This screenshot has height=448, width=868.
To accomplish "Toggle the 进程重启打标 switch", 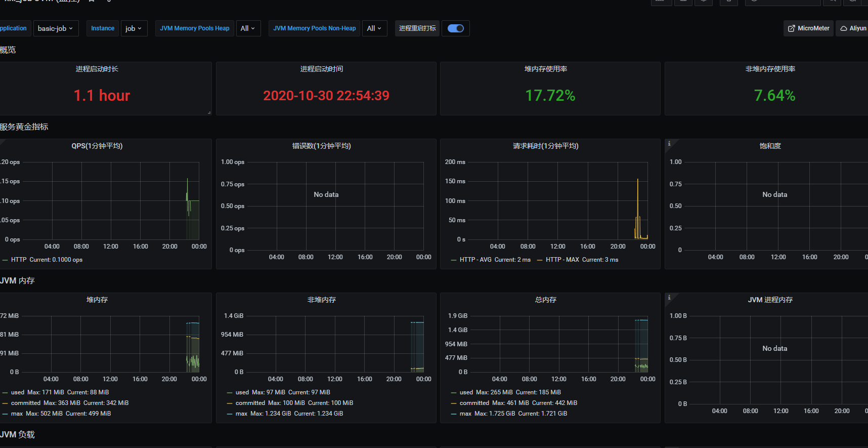I will (456, 28).
